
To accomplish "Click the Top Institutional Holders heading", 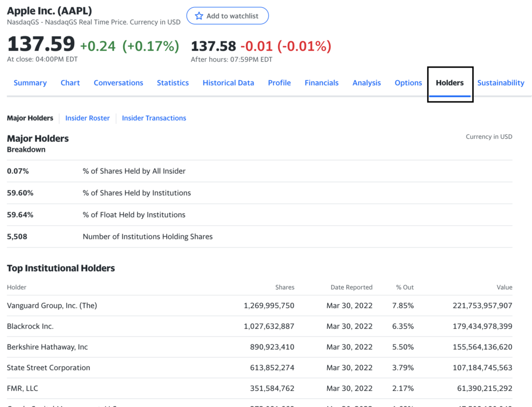I will 61,268.
